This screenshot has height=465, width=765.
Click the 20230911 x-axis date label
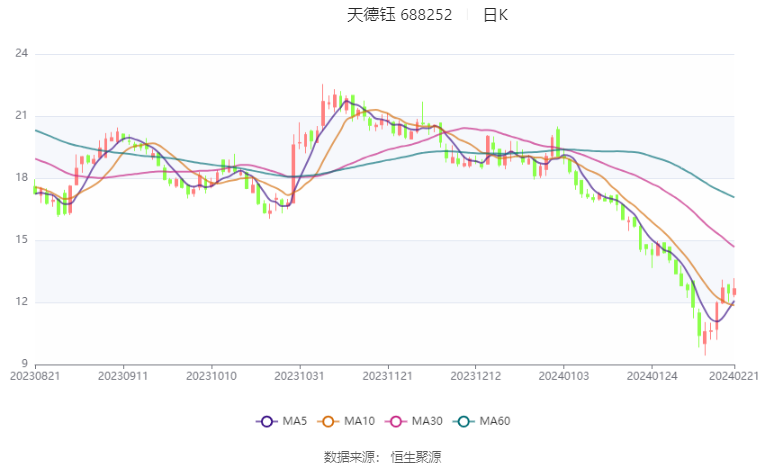click(x=123, y=376)
